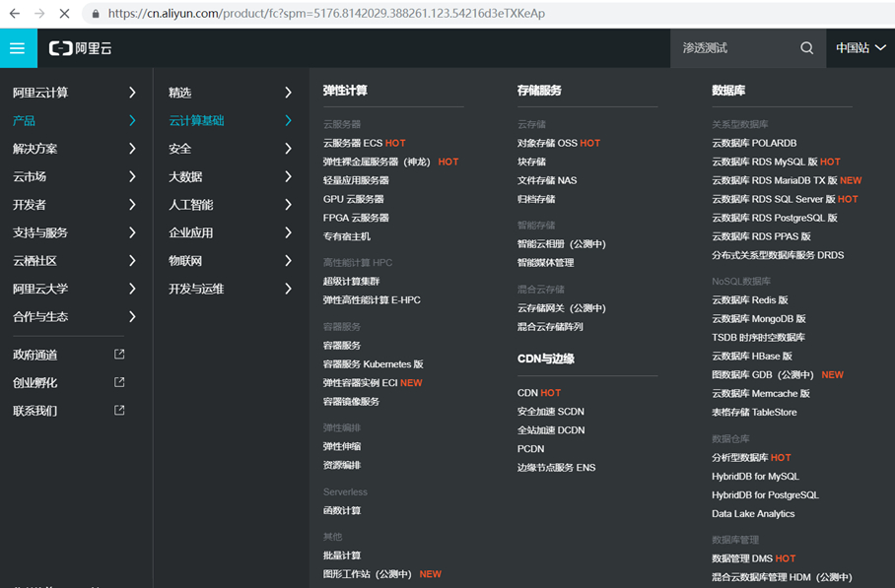Select 物联网 submenu item
Screen dimensions: 895x588
[x=185, y=261]
